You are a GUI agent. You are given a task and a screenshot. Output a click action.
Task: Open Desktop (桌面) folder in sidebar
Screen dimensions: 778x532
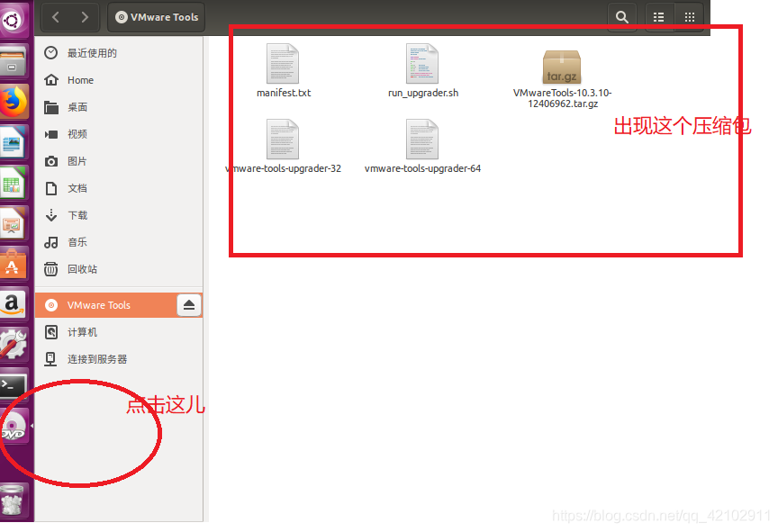pyautogui.click(x=119, y=107)
